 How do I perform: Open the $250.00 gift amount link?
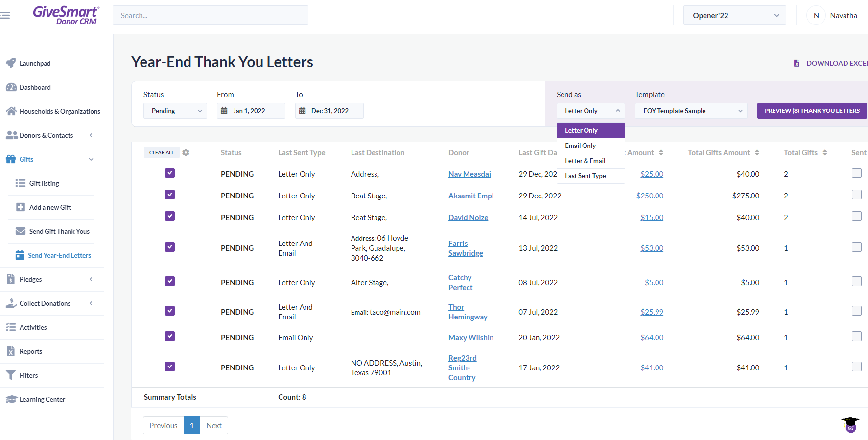click(650, 196)
